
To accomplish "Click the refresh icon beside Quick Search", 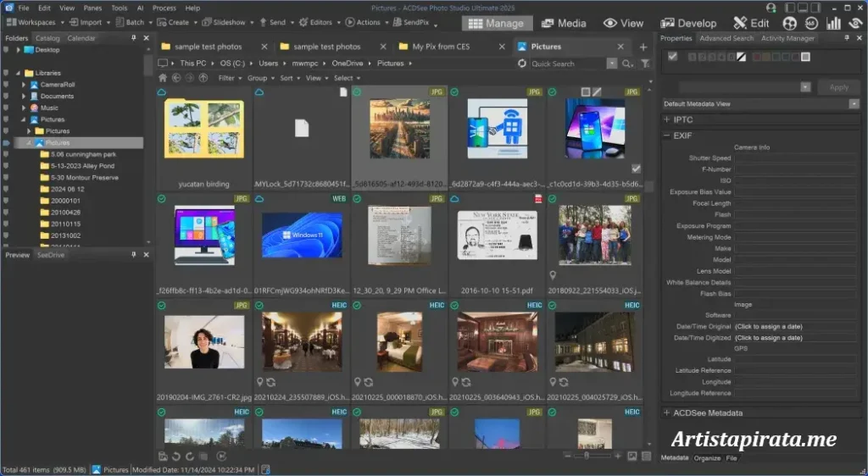I will (521, 64).
